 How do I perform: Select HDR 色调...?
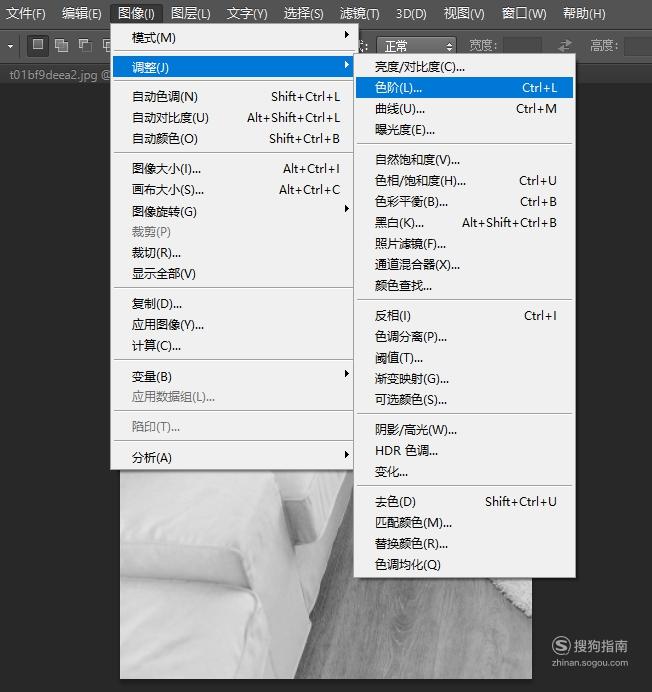point(464,451)
